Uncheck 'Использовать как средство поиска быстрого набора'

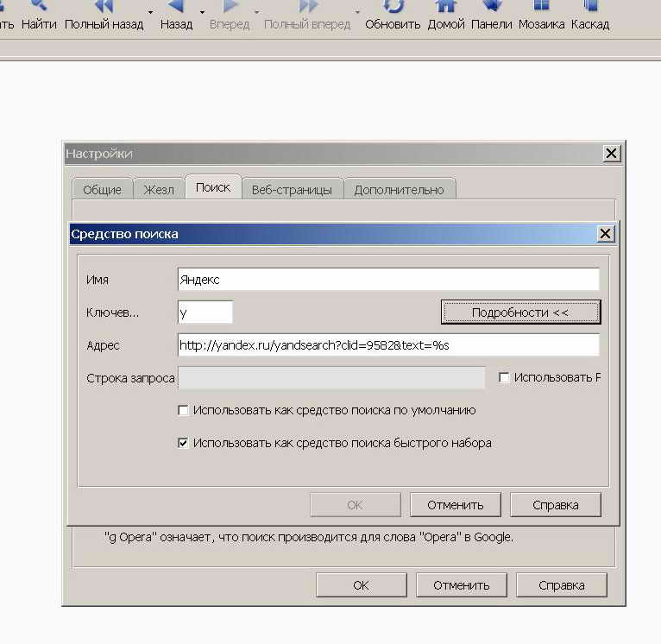click(183, 443)
